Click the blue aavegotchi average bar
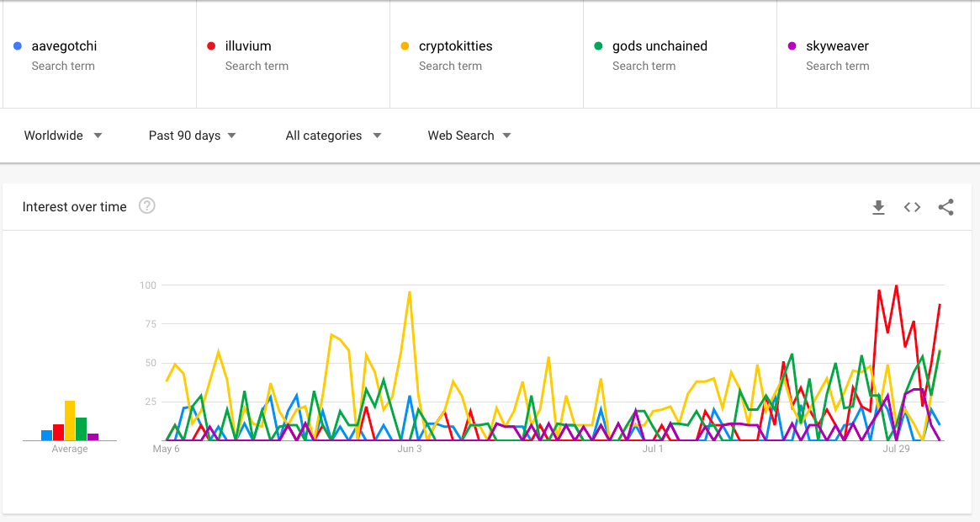This screenshot has height=522, width=980. 46,435
